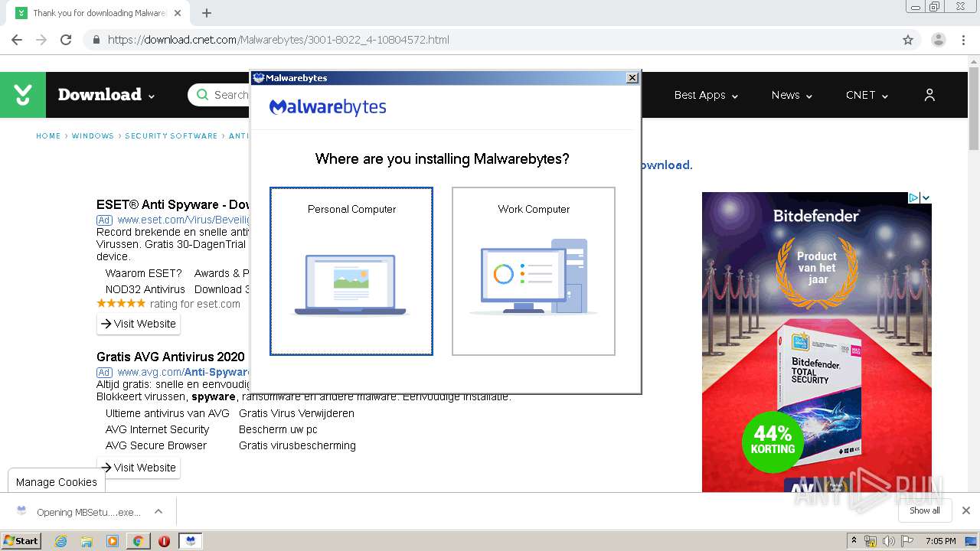This screenshot has height=551, width=980.
Task: Go back using the browser back arrow
Action: (17, 40)
